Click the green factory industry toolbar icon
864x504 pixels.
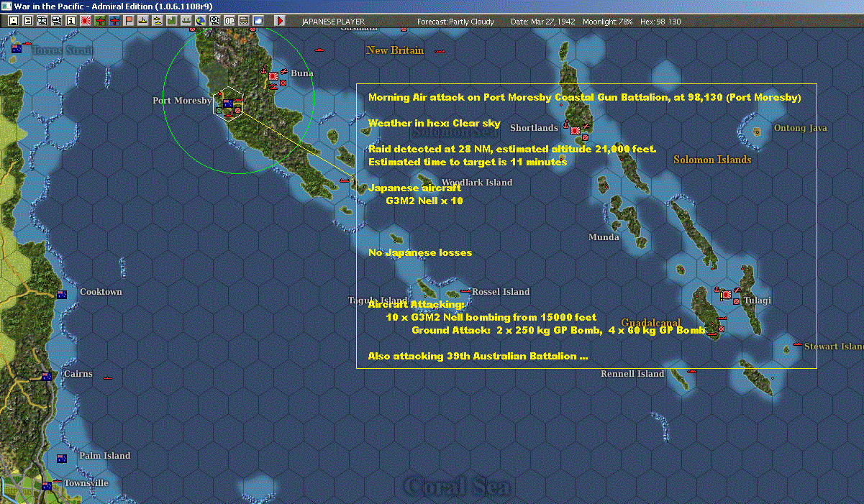point(171,21)
